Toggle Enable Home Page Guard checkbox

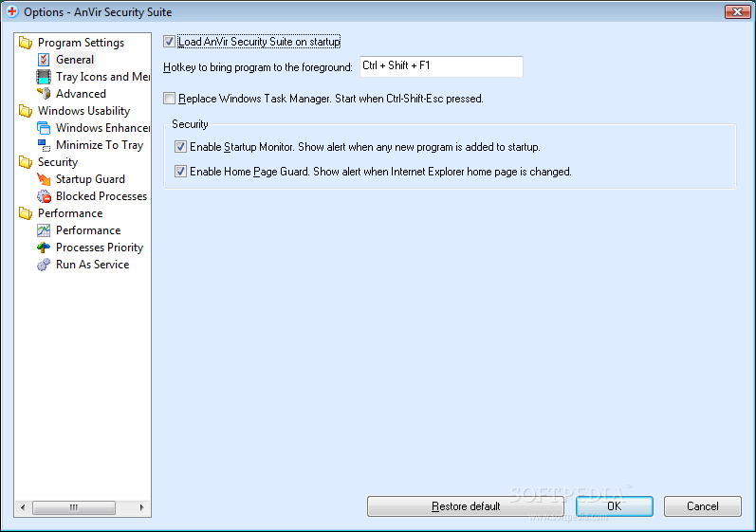(180, 171)
